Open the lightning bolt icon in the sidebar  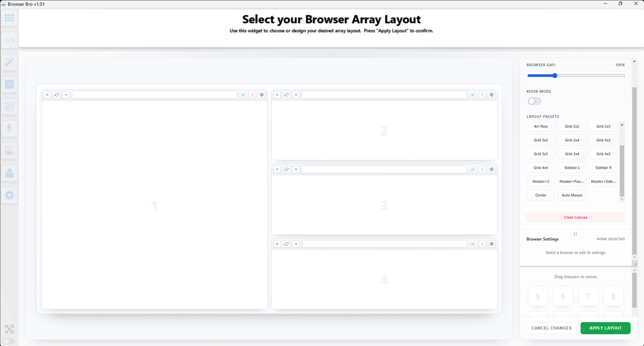[9, 128]
